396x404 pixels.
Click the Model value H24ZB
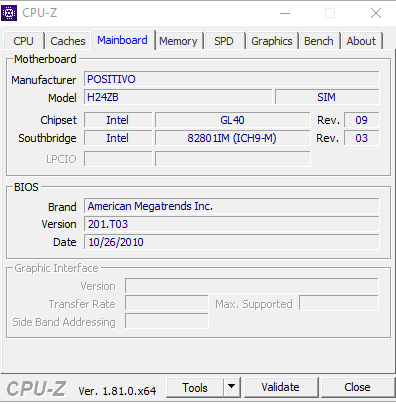click(178, 97)
